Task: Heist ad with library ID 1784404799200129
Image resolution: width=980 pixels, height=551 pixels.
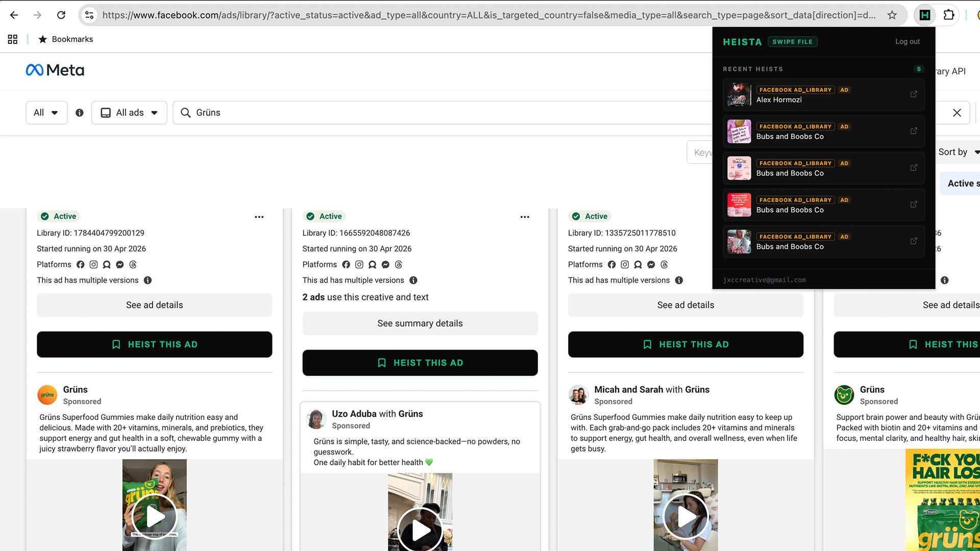Action: point(154,344)
